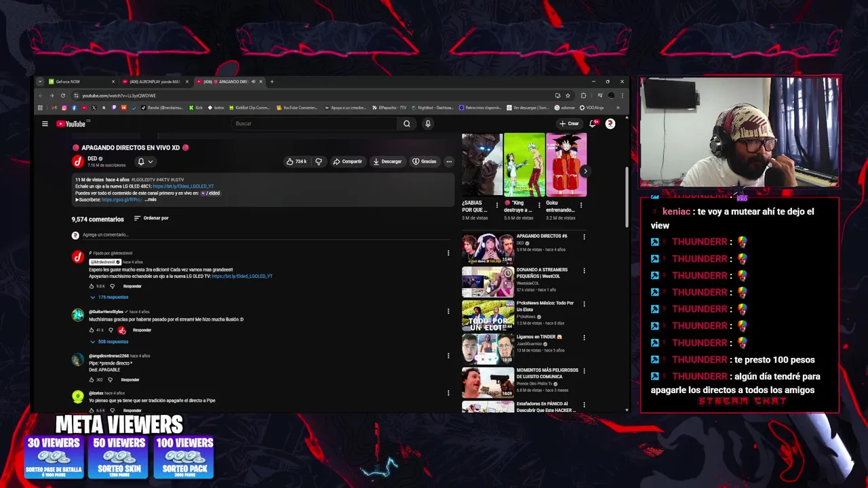Open options menu for @GuitarHeroStyles comment
The width and height of the screenshot is (868, 488).
448,312
